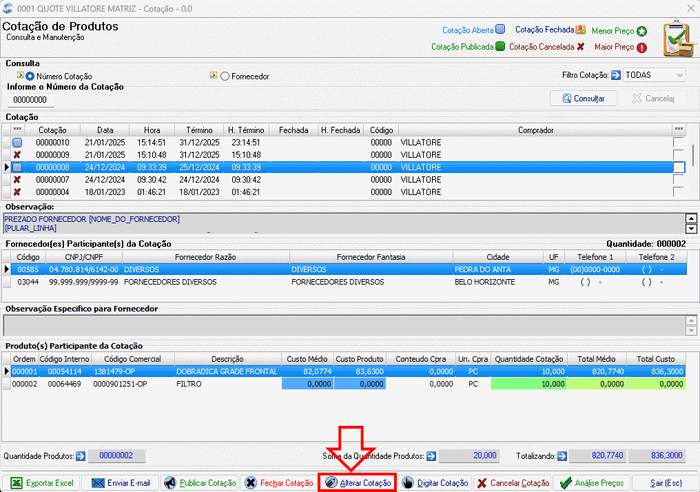Click open status icon of quotation 00000010
The height and width of the screenshot is (492, 700).
[17, 143]
